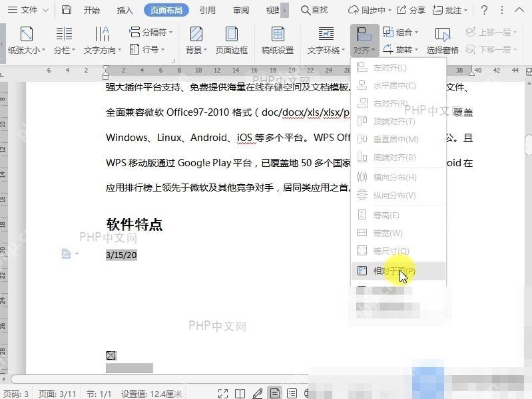
Task: Click the hamburger menu icon beside 文件
Action: [x=13, y=10]
